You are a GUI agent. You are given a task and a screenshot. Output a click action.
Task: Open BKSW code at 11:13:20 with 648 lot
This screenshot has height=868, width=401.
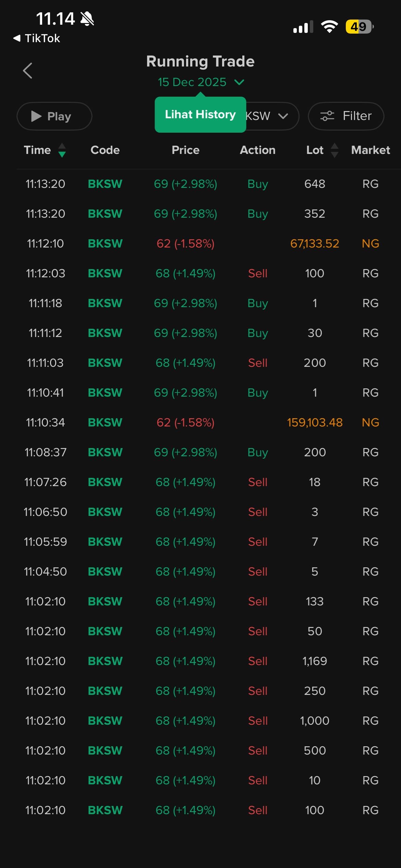(x=105, y=184)
